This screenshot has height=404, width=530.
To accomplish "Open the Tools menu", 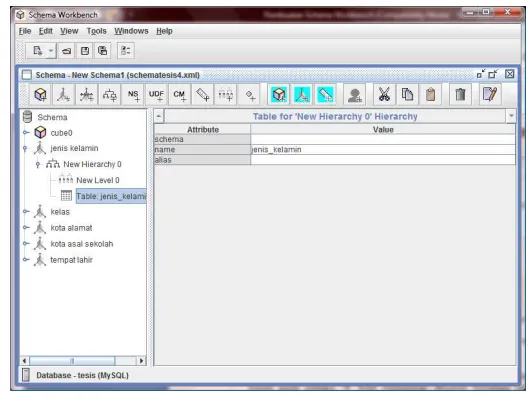I will tap(96, 31).
